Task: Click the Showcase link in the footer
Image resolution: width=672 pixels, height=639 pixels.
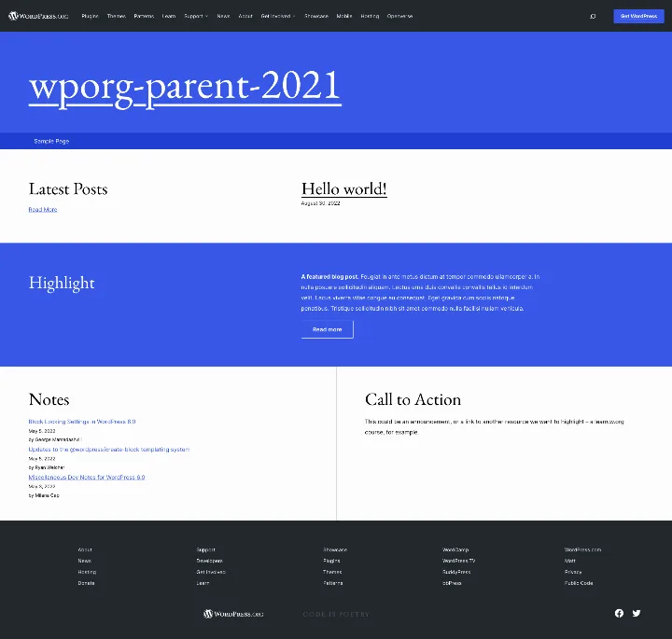Action: 335,549
